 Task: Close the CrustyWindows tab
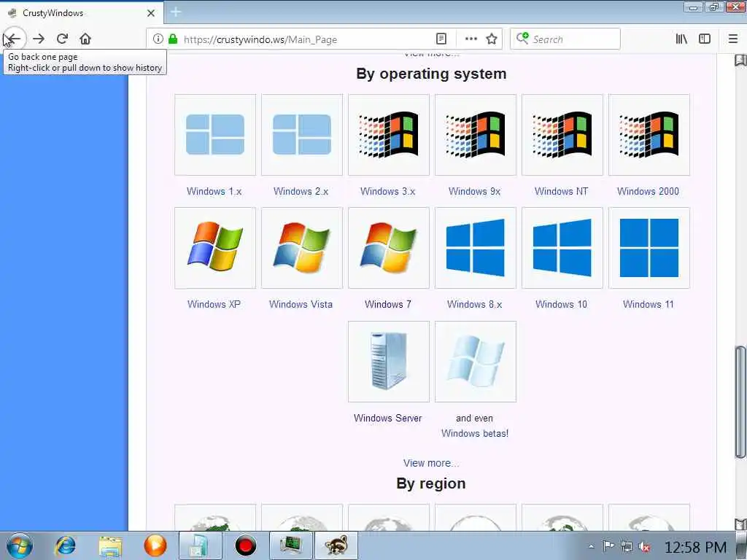tap(151, 13)
